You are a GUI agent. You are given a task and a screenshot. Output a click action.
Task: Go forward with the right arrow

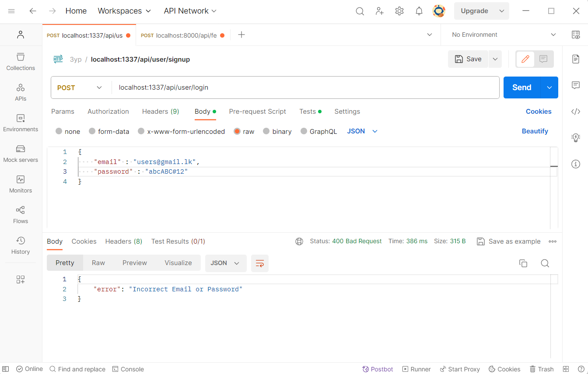[52, 11]
